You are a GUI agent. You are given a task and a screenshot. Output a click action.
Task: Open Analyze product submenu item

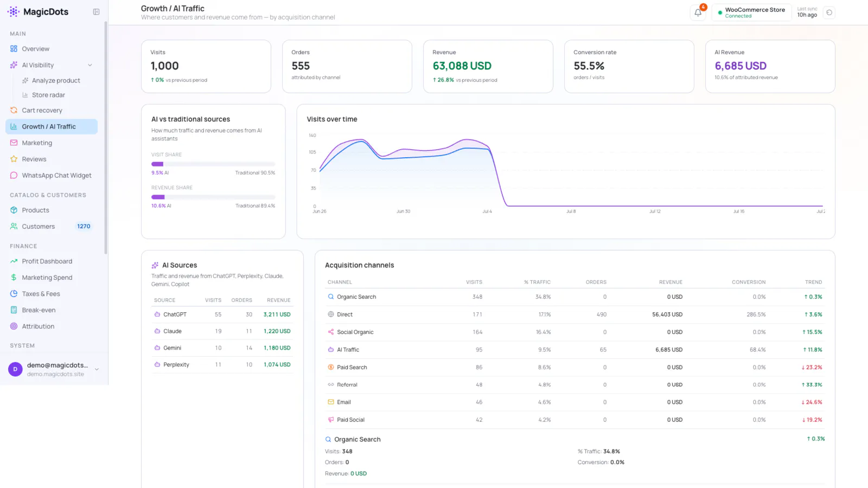(56, 80)
